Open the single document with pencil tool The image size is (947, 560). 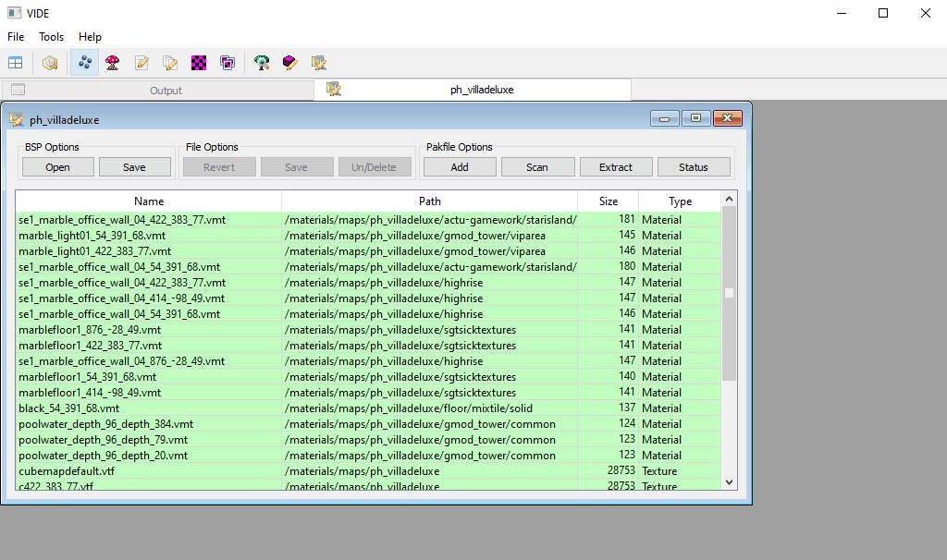(x=141, y=63)
